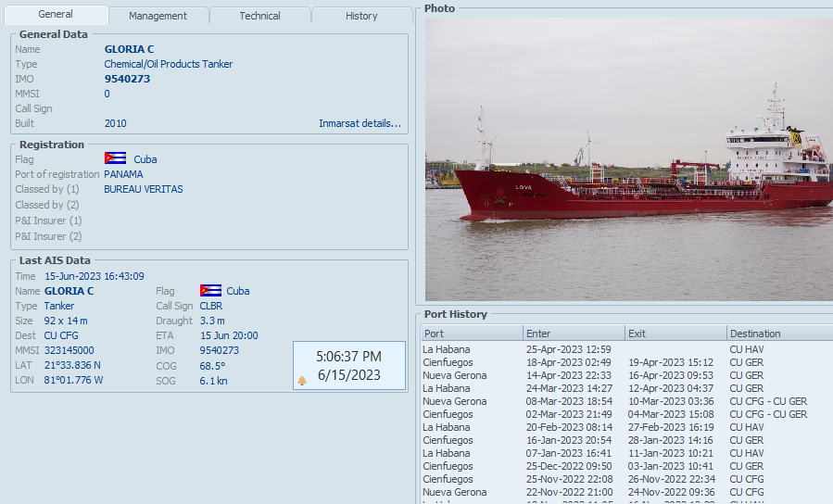Sort Port History by Enter column
Viewport: 833px width, 504px height.
click(x=574, y=334)
